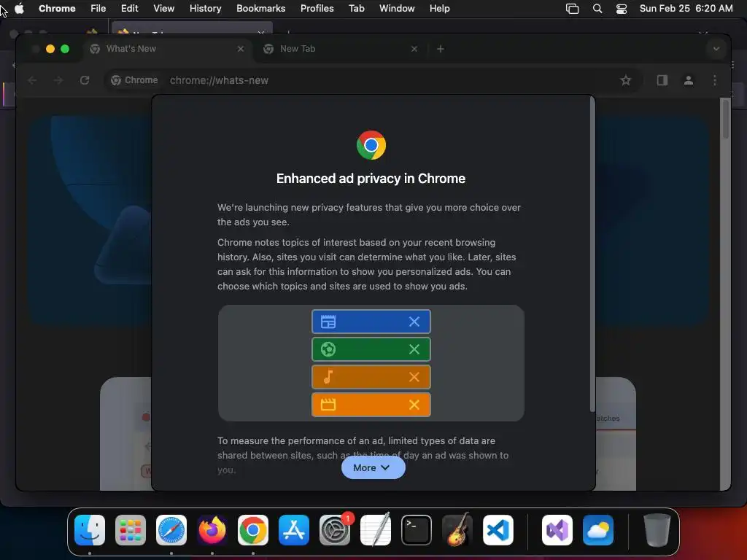Go back using the back arrow
Viewport: 747px width, 560px height.
(x=32, y=80)
